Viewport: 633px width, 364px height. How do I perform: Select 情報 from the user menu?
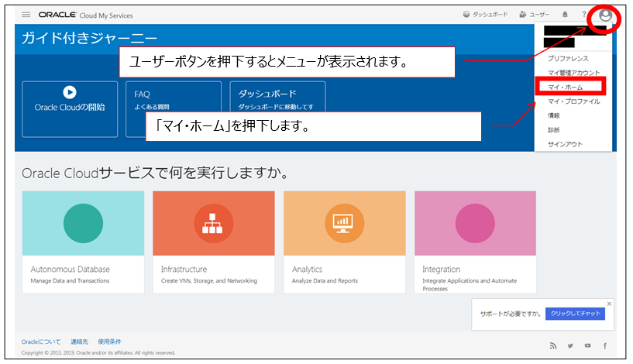(x=553, y=116)
